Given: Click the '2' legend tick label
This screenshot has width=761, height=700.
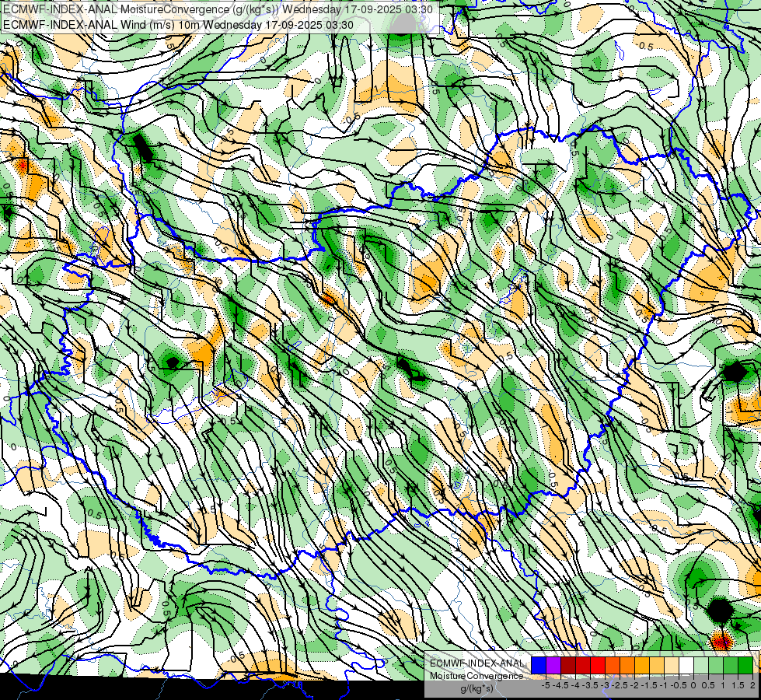Looking at the screenshot, I should click(752, 685).
